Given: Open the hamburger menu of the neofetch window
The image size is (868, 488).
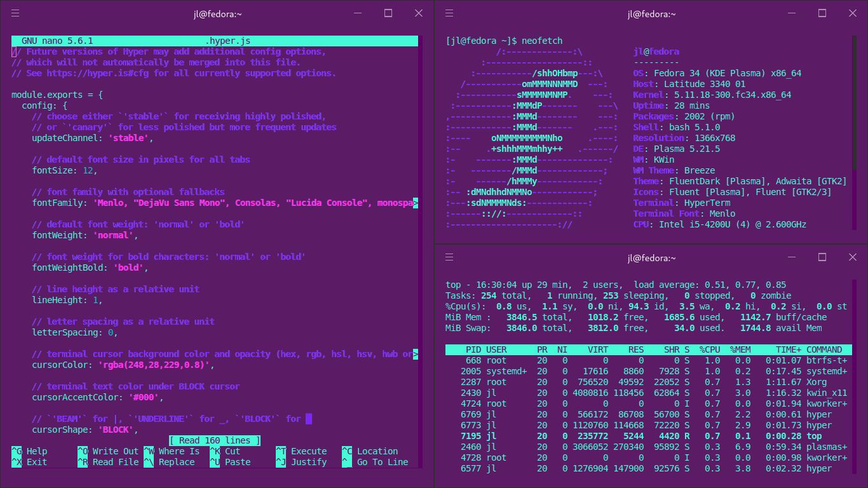Looking at the screenshot, I should pyautogui.click(x=449, y=13).
